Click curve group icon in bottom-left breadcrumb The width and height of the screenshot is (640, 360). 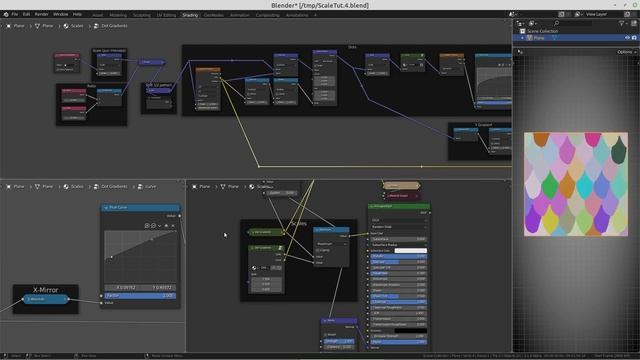click(x=140, y=187)
